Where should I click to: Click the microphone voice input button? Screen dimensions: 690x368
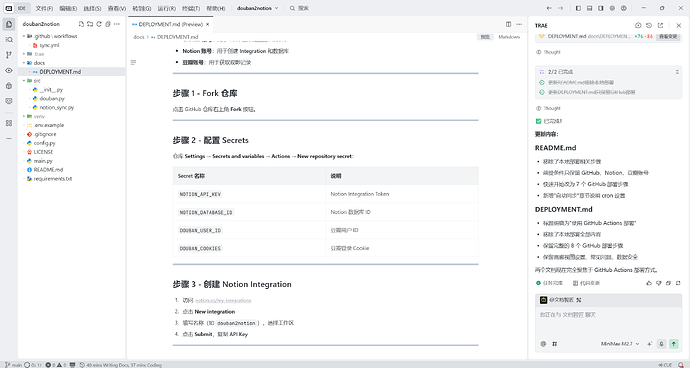661,344
